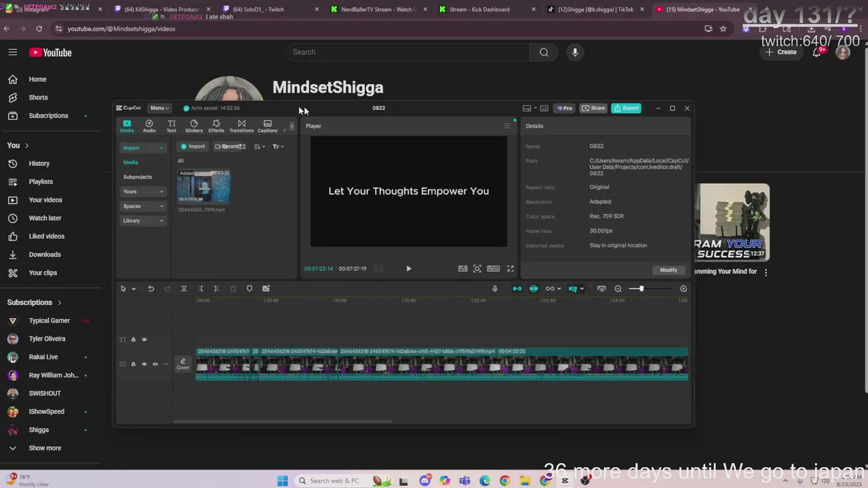The width and height of the screenshot is (868, 488).
Task: Open History in the YouTube sidebar
Action: tap(39, 163)
